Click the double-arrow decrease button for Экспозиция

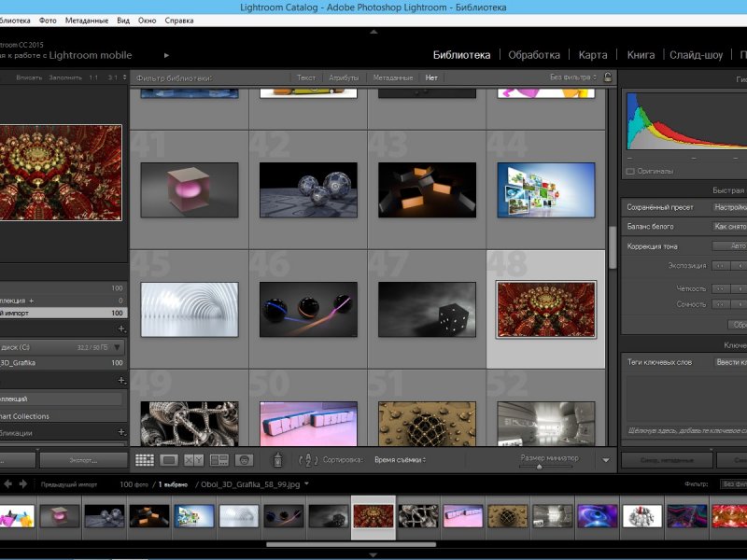coord(720,266)
